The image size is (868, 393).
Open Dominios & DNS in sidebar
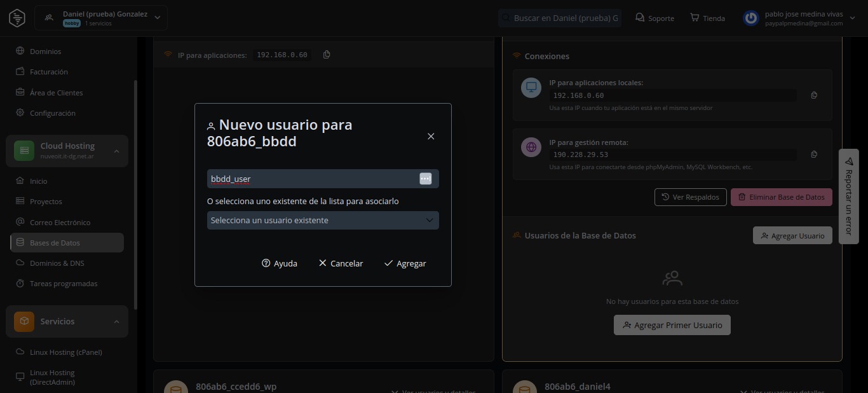[57, 263]
